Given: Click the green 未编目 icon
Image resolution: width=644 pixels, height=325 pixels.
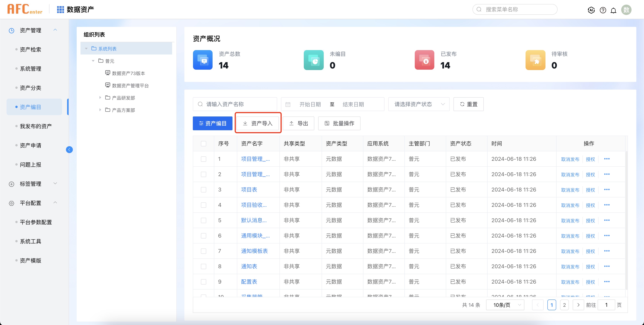Looking at the screenshot, I should pos(314,60).
